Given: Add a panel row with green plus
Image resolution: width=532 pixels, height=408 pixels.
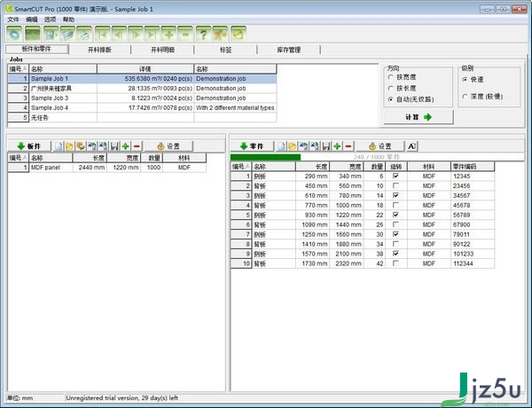Looking at the screenshot, I should tap(126, 146).
